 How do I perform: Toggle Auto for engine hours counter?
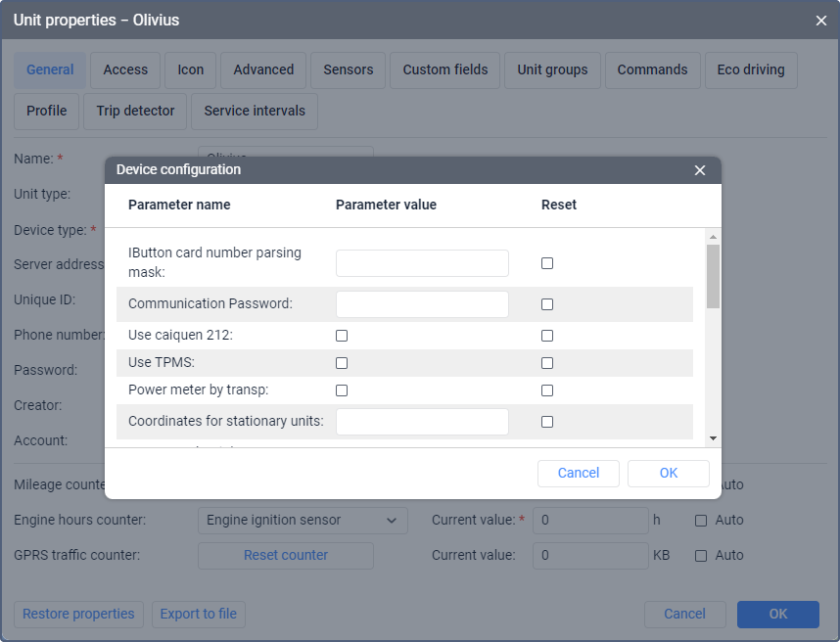[x=701, y=521]
